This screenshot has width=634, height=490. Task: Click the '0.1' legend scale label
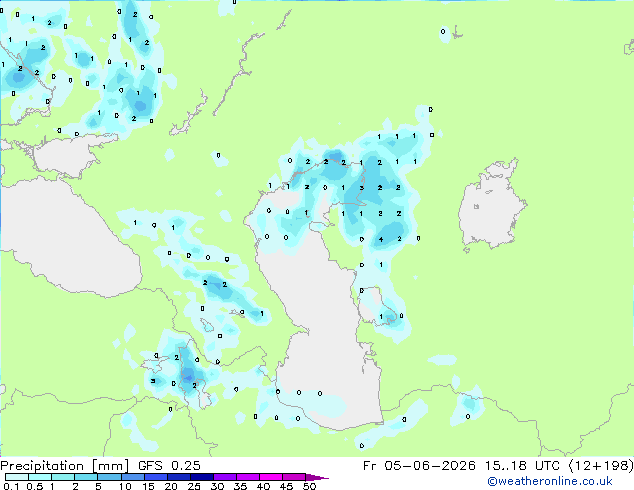11,486
